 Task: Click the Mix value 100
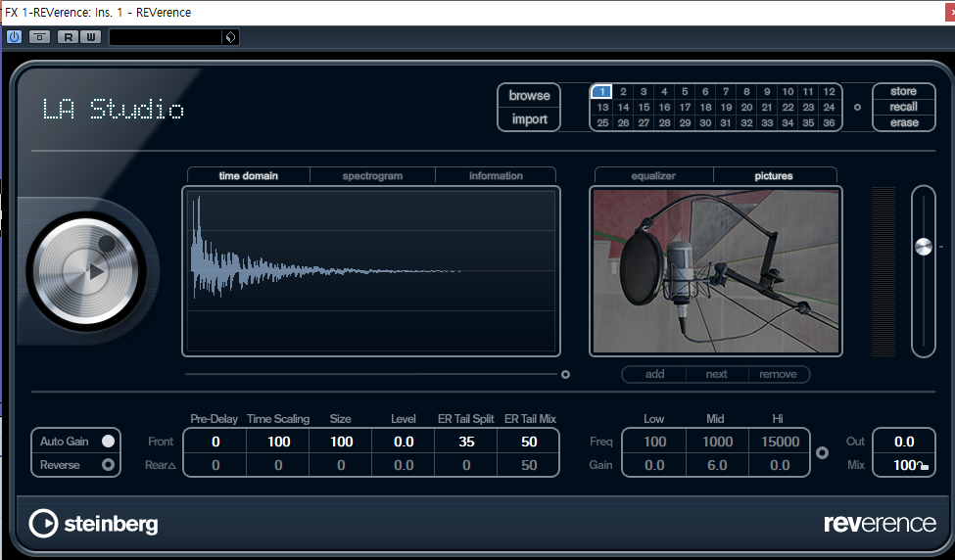coord(904,465)
